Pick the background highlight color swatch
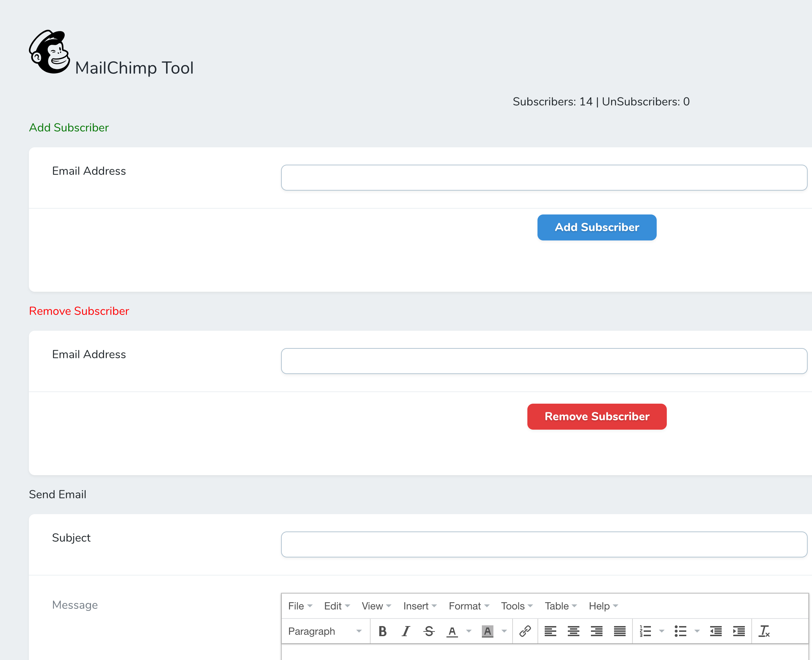812x660 pixels. point(487,631)
